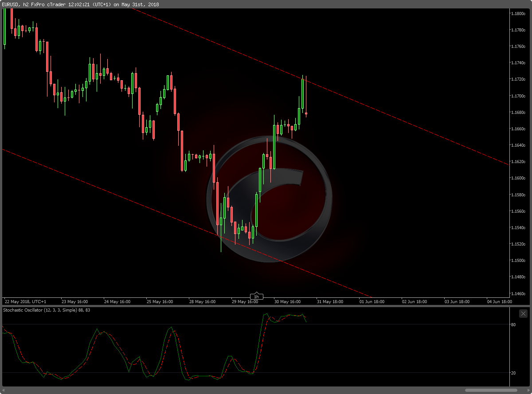
Task: Click the 1h timeframe marker on time axis
Action: pyautogui.click(x=256, y=296)
